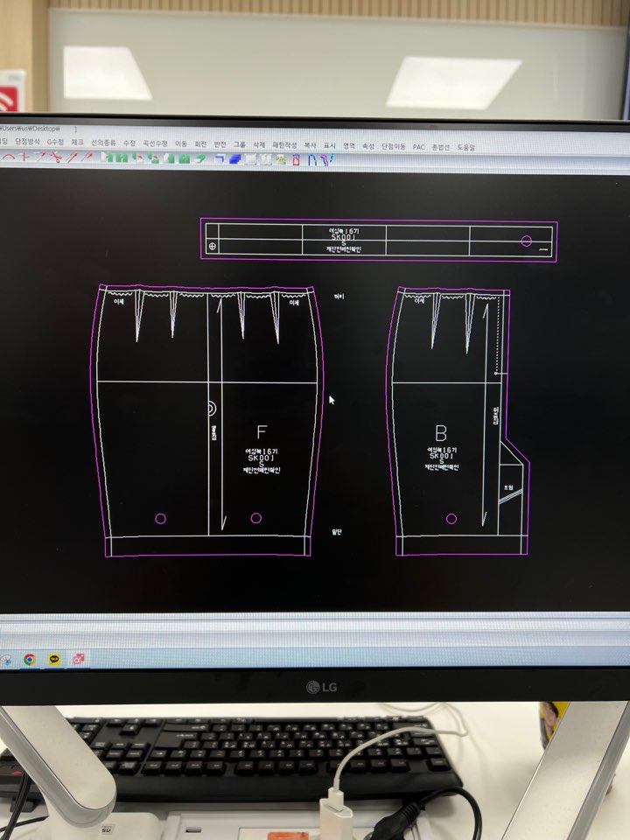
Task: Open the 회전 rotate menu
Action: [x=200, y=143]
